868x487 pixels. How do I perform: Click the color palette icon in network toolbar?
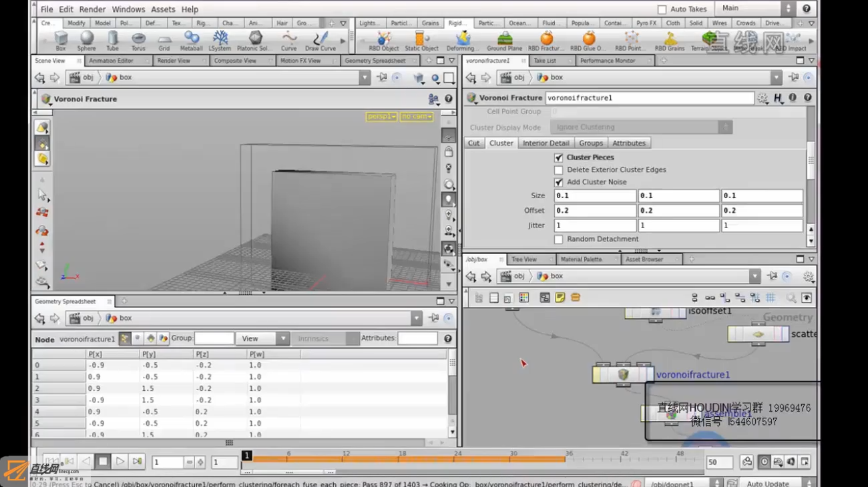(x=523, y=298)
